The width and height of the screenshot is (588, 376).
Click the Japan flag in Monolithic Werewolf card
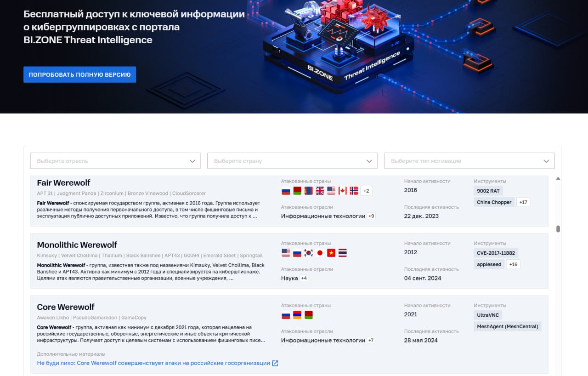point(320,253)
